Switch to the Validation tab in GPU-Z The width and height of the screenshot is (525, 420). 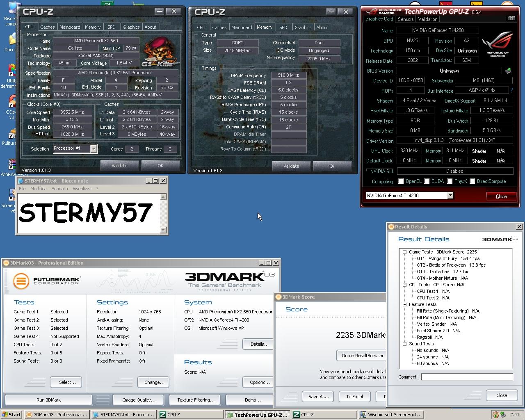[x=428, y=19]
